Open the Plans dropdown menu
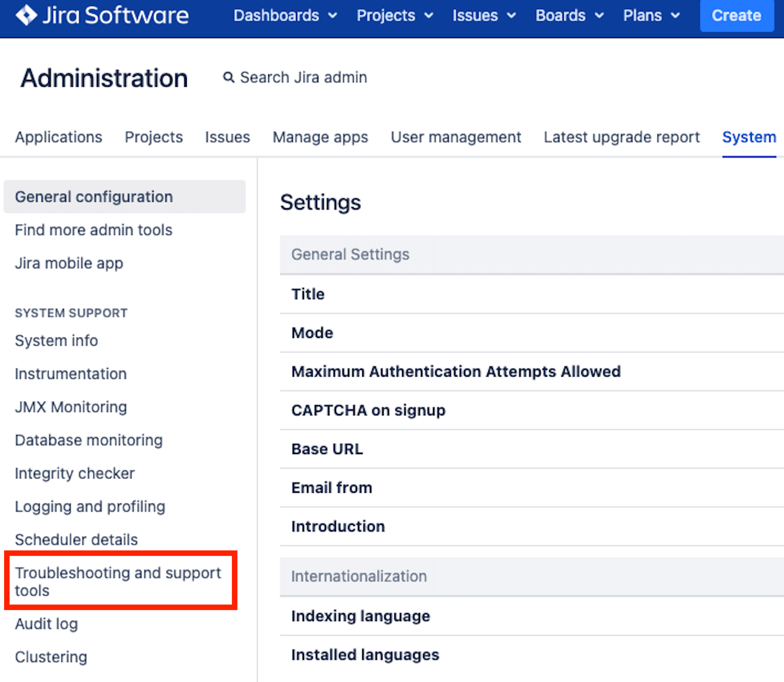Viewport: 784px width, 682px height. [651, 15]
